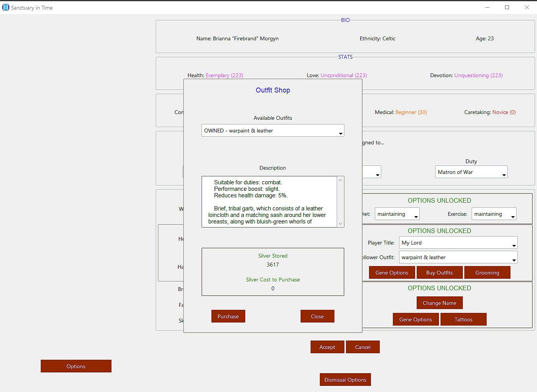The width and height of the screenshot is (537, 392).
Task: Open Dismissal Options
Action: pyautogui.click(x=345, y=380)
